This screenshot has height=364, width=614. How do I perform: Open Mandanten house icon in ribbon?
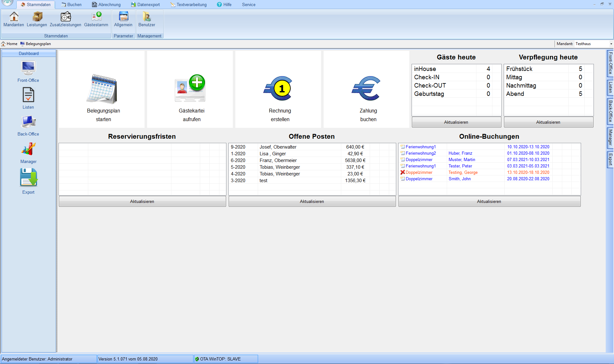(14, 17)
